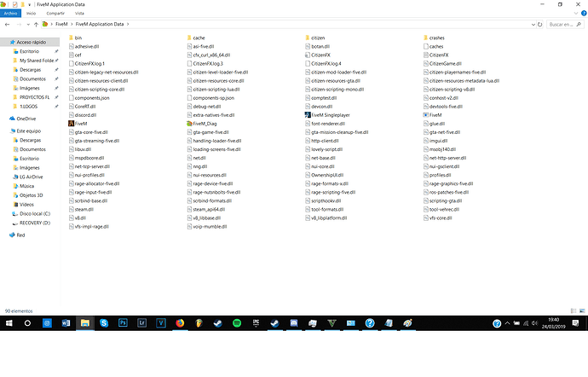
Task: Open the Archivo ribbon tab
Action: [x=10, y=13]
